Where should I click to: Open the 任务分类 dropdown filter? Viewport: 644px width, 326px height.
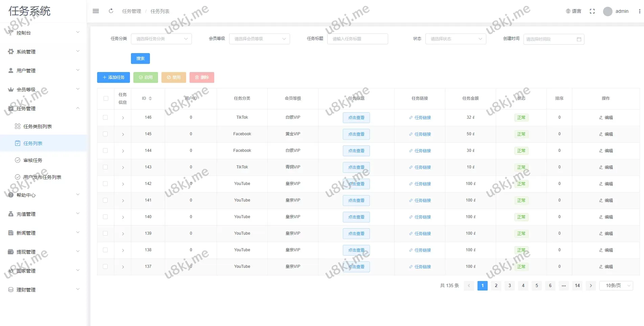click(x=161, y=39)
